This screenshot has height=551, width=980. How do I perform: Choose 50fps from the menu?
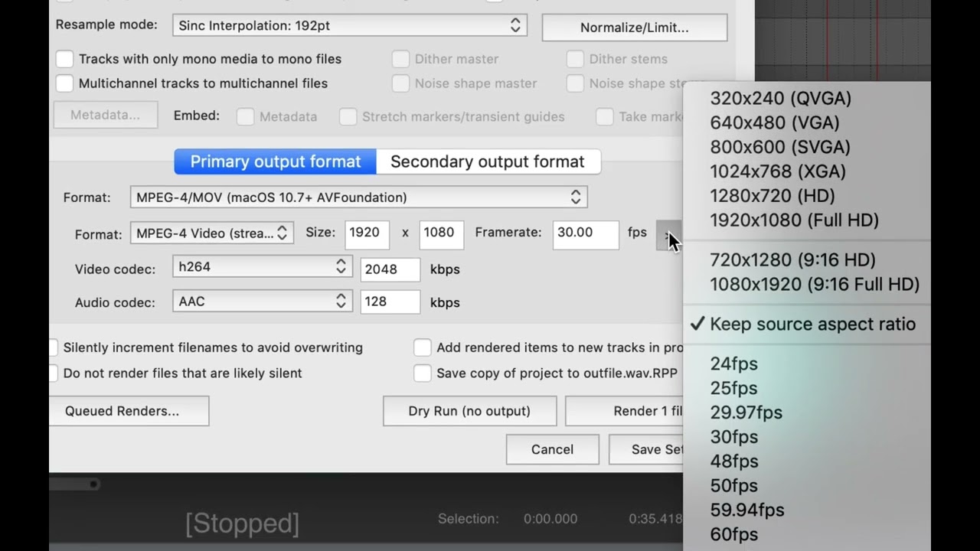807,486
